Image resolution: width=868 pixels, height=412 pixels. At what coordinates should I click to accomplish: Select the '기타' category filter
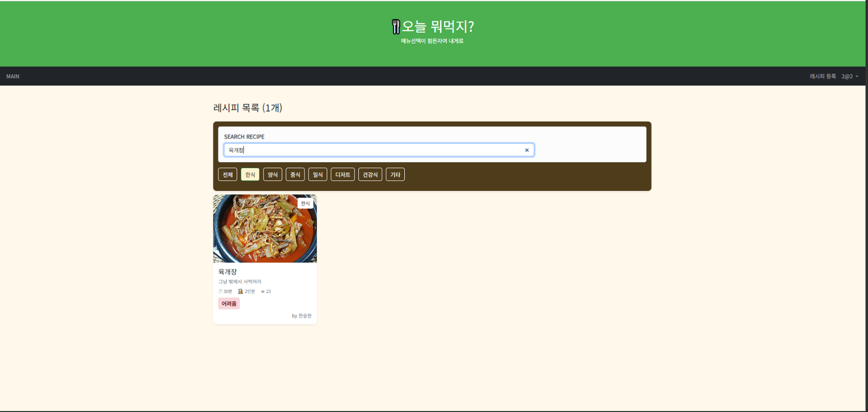point(395,175)
